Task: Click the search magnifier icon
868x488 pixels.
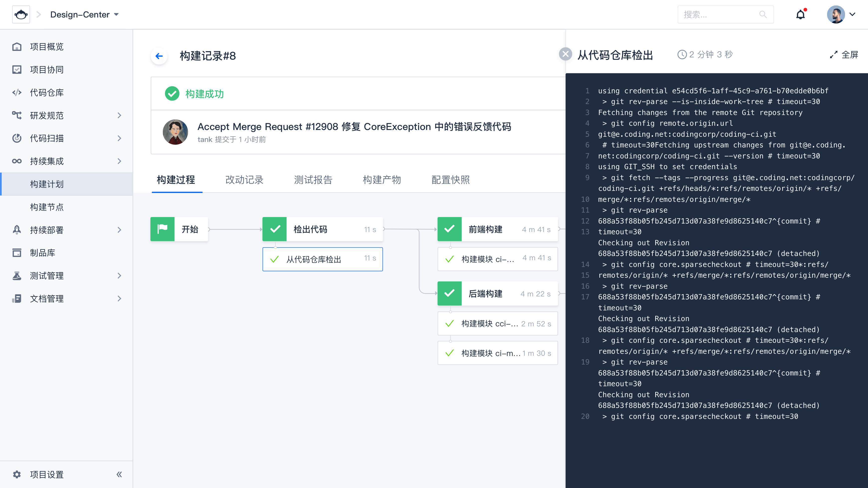Action: click(763, 14)
